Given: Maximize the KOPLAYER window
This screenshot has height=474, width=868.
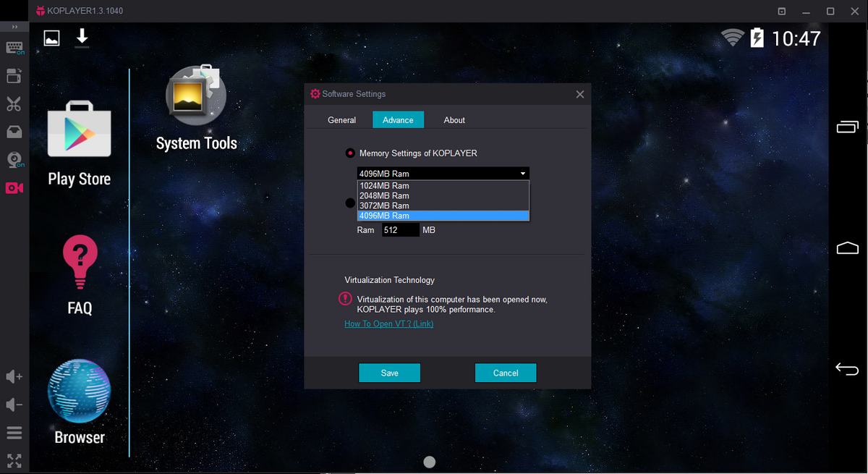Looking at the screenshot, I should tap(830, 12).
